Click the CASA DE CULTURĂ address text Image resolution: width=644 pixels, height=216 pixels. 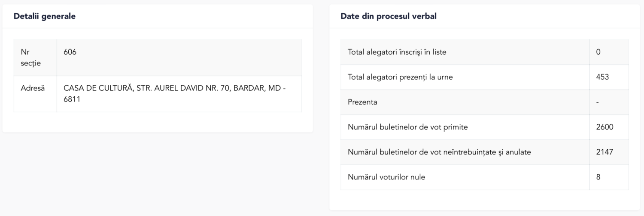point(174,94)
